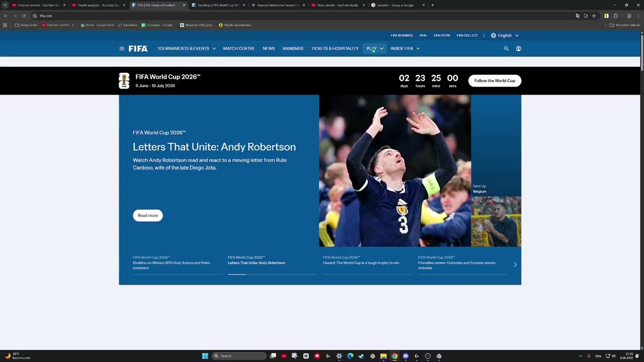Open the FIFA hamburger menu icon
Viewport: 644px width, 362px height.
tap(122, 49)
